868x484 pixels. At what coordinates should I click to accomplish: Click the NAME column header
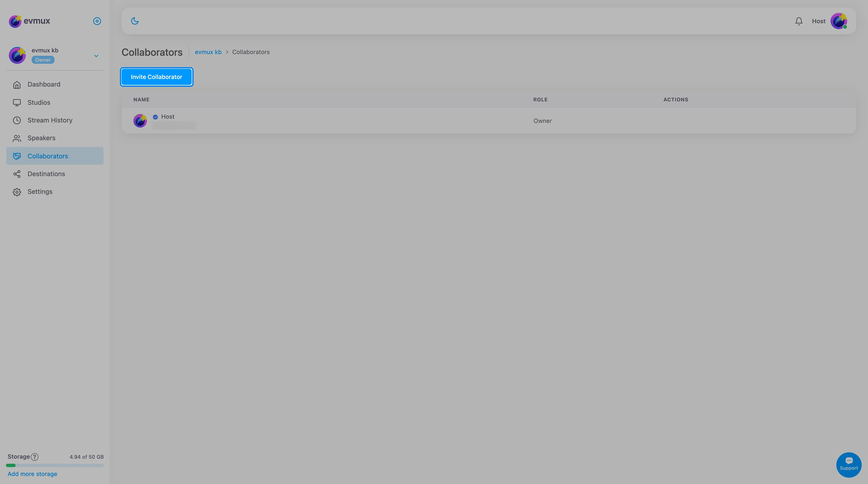[x=141, y=99]
